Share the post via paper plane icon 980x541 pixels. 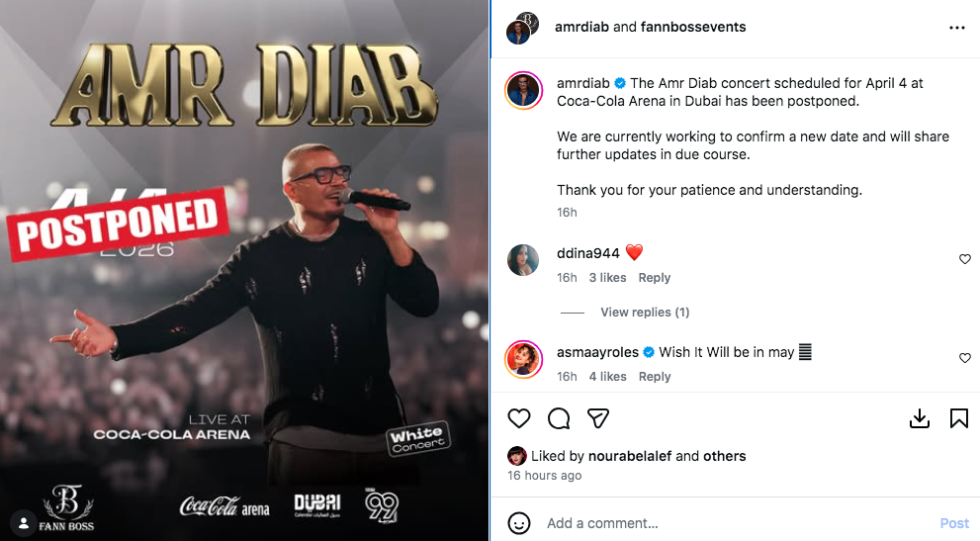(598, 418)
